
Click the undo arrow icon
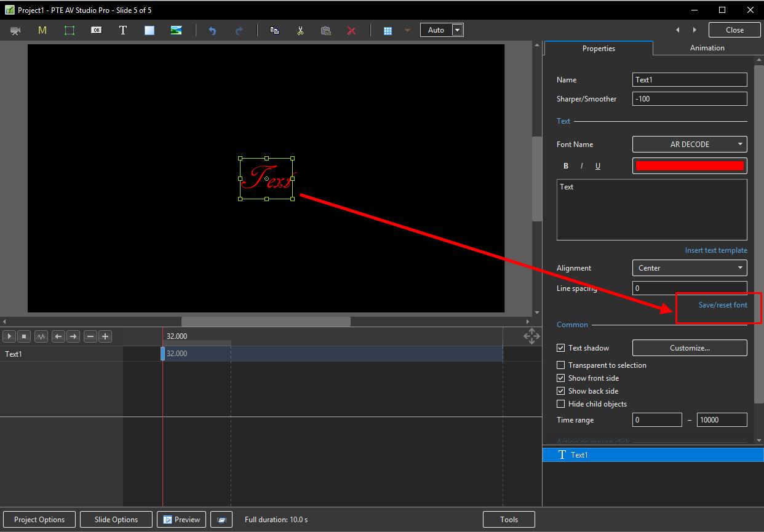212,30
